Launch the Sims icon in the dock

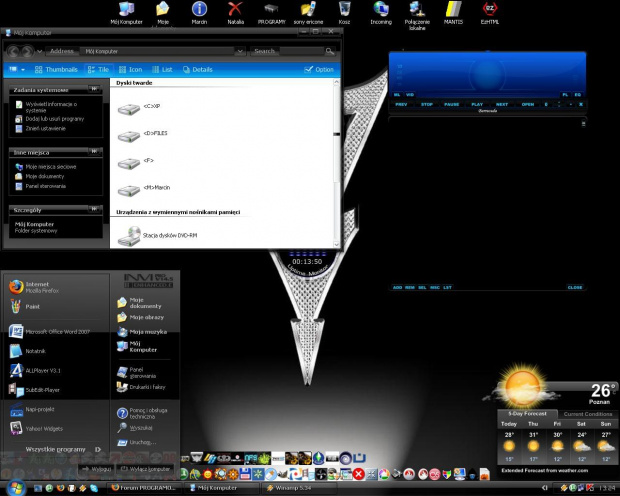319,458
